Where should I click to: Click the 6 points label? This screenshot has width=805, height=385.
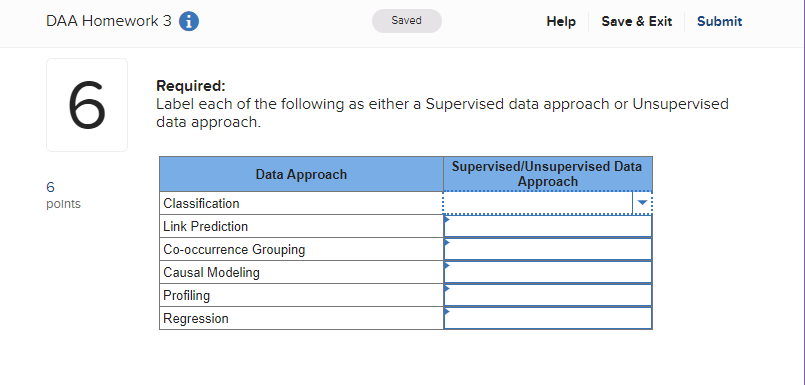[x=63, y=195]
